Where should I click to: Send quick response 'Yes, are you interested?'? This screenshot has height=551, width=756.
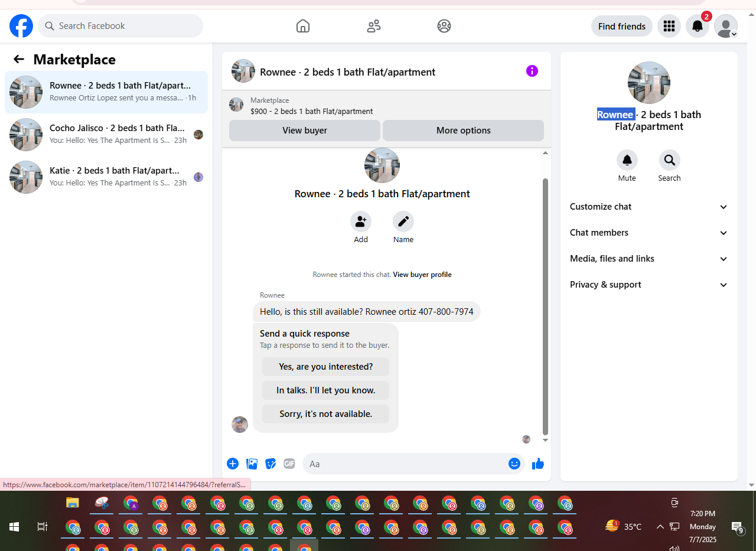click(326, 367)
